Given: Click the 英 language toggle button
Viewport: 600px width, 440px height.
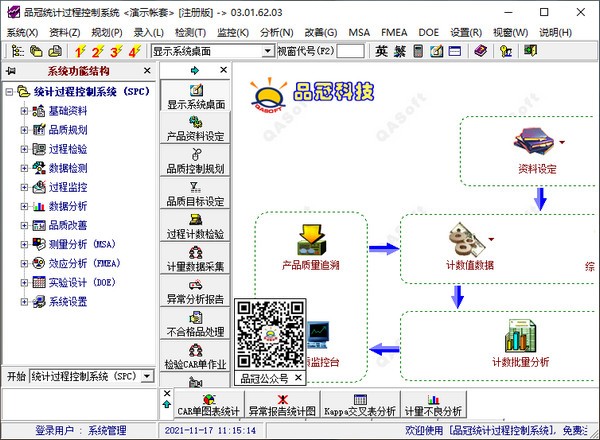Looking at the screenshot, I should pyautogui.click(x=382, y=50).
